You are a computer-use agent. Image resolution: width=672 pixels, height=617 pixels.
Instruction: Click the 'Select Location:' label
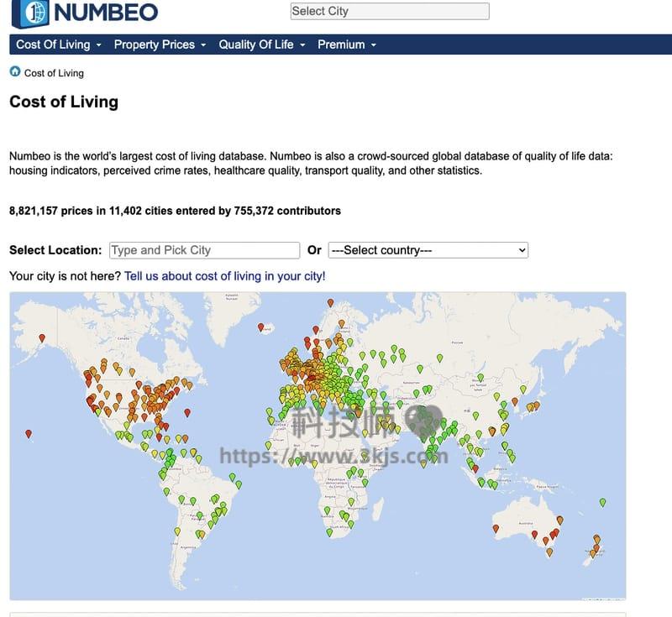pyautogui.click(x=55, y=250)
